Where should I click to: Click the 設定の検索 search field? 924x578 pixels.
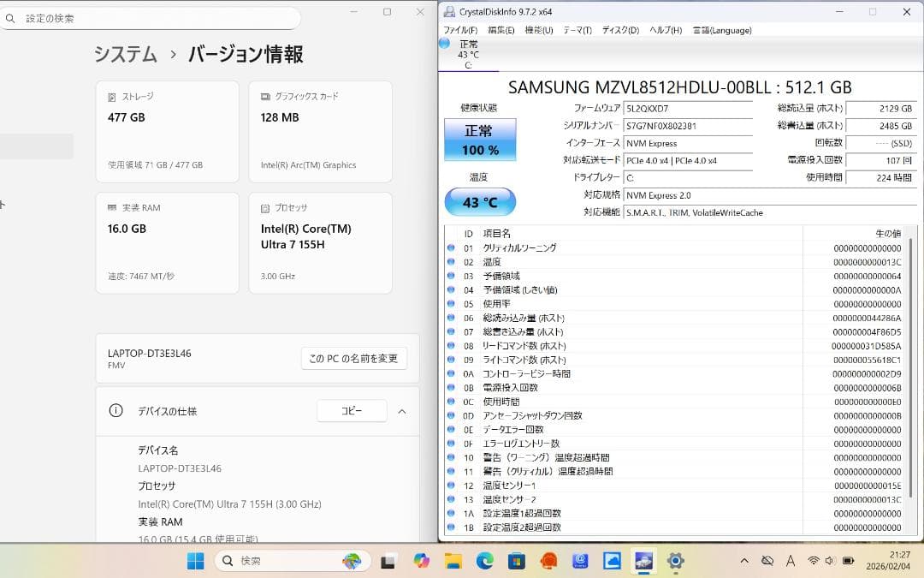pos(151,17)
